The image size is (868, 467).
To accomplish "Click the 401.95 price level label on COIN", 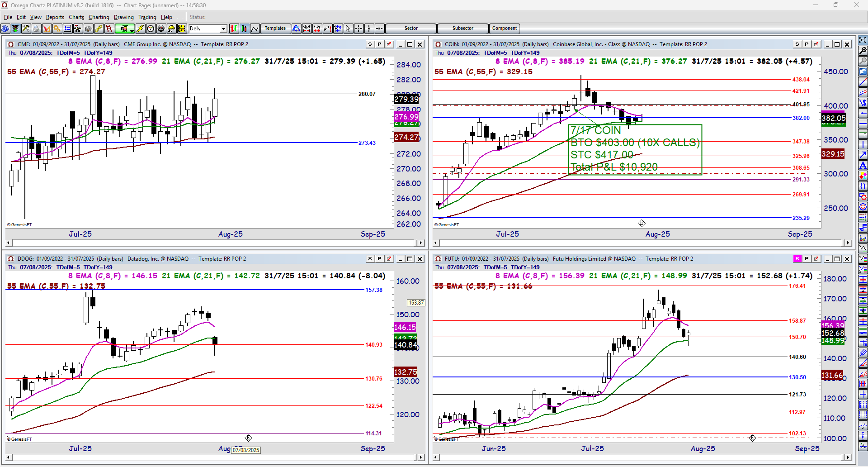I will (801, 105).
